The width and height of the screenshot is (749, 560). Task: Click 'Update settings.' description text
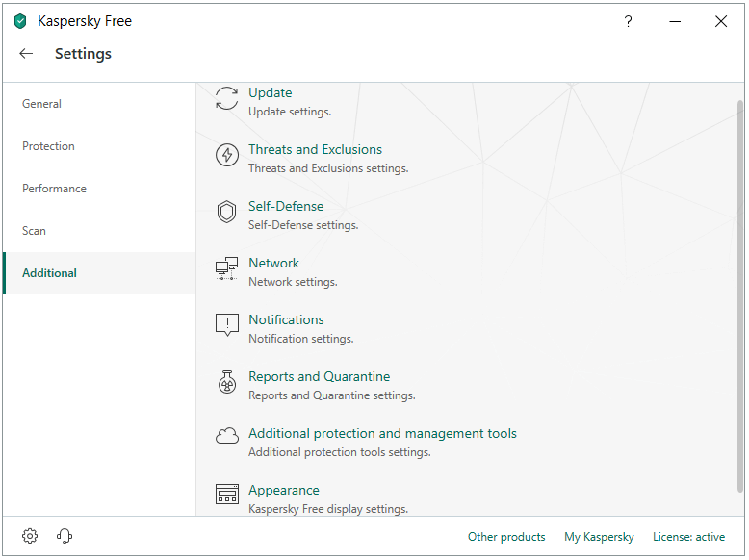click(x=290, y=112)
